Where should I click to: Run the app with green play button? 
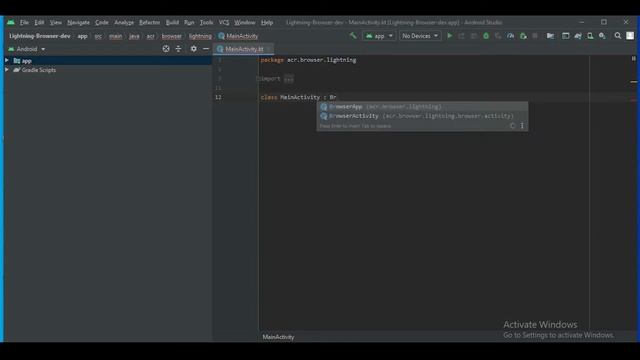click(x=449, y=36)
